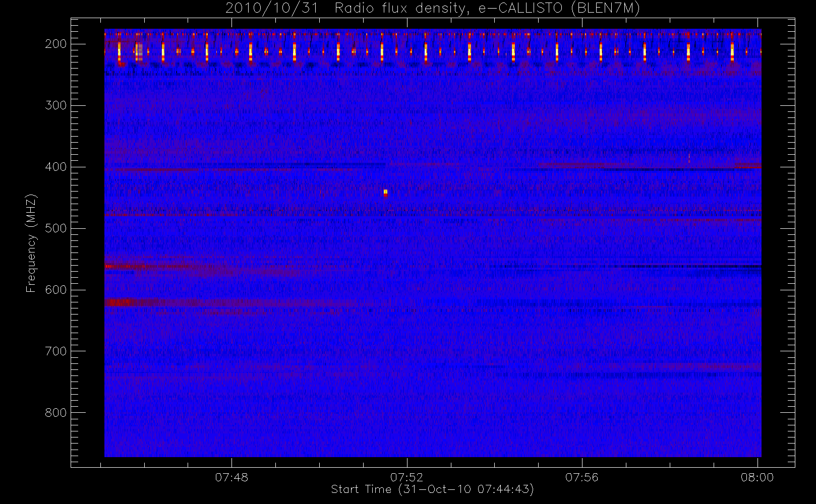Click the plot title 'Radio flux density, e-CALLISTO (BLEN7M)'
816x504 pixels.
tap(487, 9)
